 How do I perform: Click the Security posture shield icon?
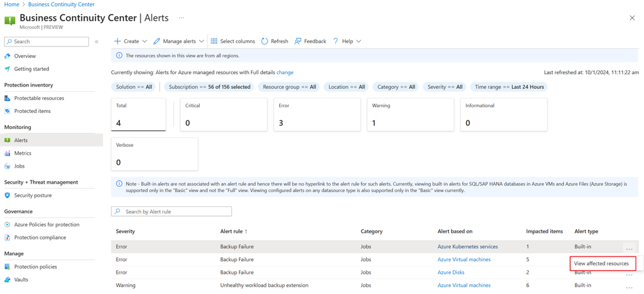[x=7, y=195]
